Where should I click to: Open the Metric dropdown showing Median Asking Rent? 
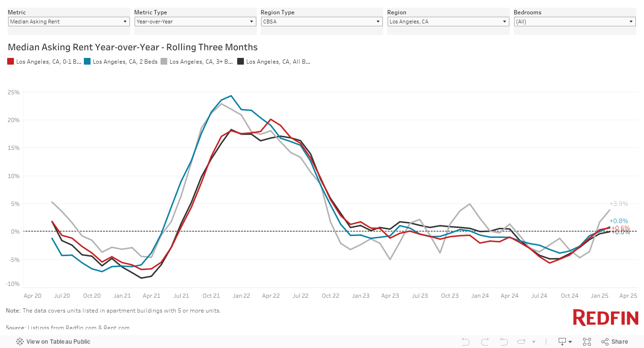pos(69,22)
